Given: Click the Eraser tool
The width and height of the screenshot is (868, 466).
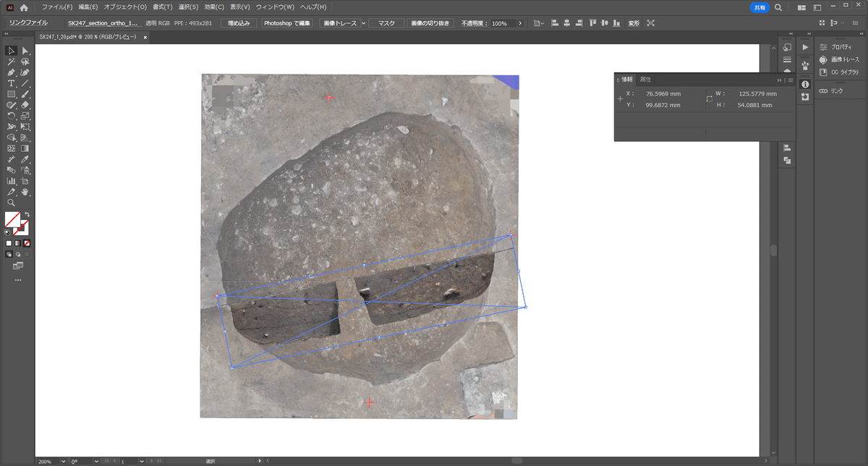Looking at the screenshot, I should 25,105.
